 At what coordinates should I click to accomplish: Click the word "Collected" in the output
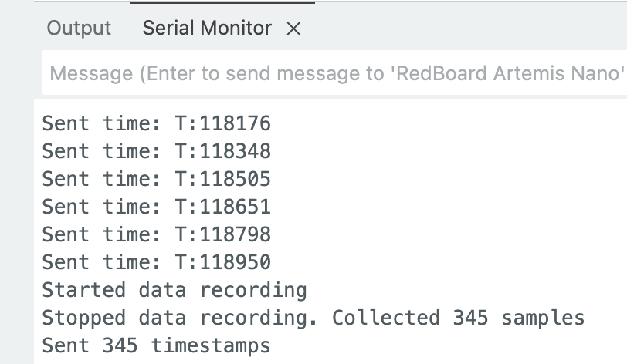coord(386,318)
